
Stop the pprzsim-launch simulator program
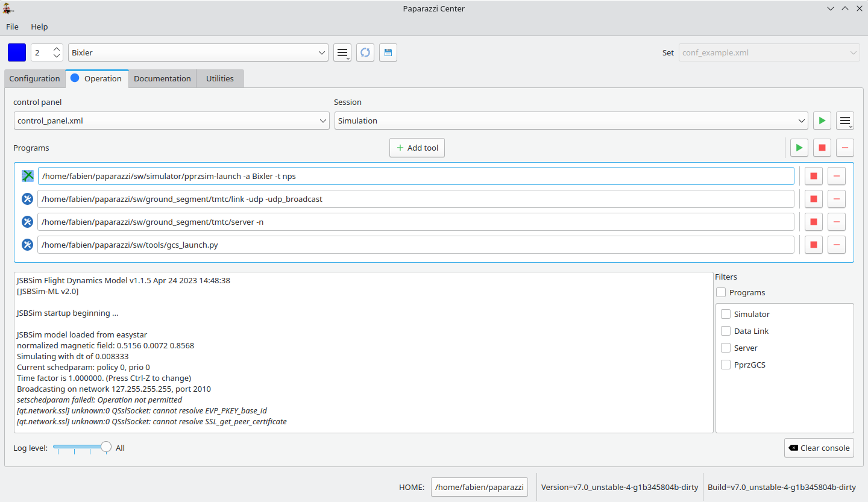pyautogui.click(x=814, y=176)
